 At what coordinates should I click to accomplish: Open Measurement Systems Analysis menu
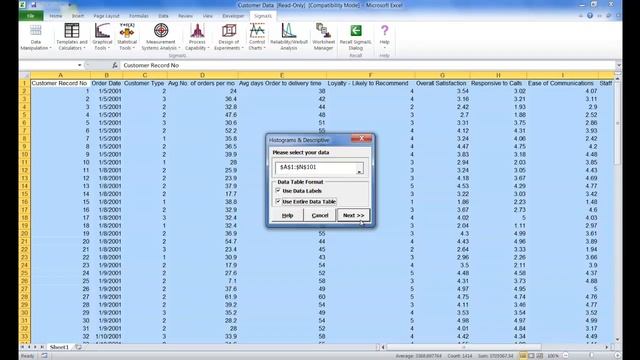pos(160,37)
